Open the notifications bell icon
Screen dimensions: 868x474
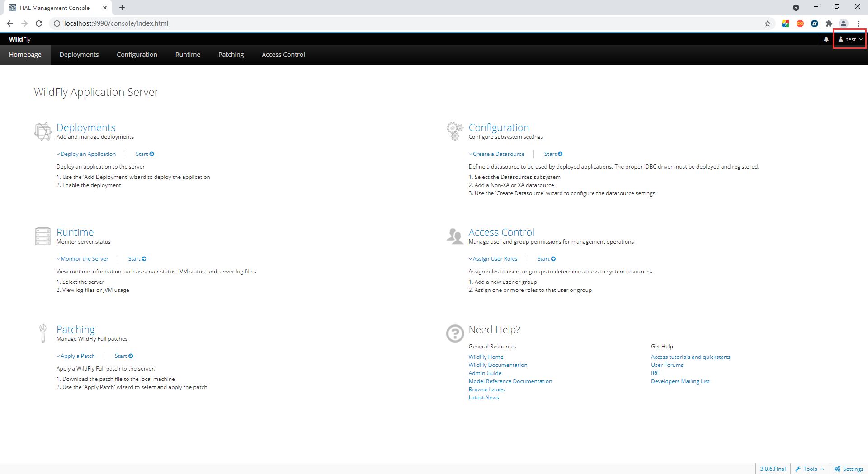(x=826, y=39)
